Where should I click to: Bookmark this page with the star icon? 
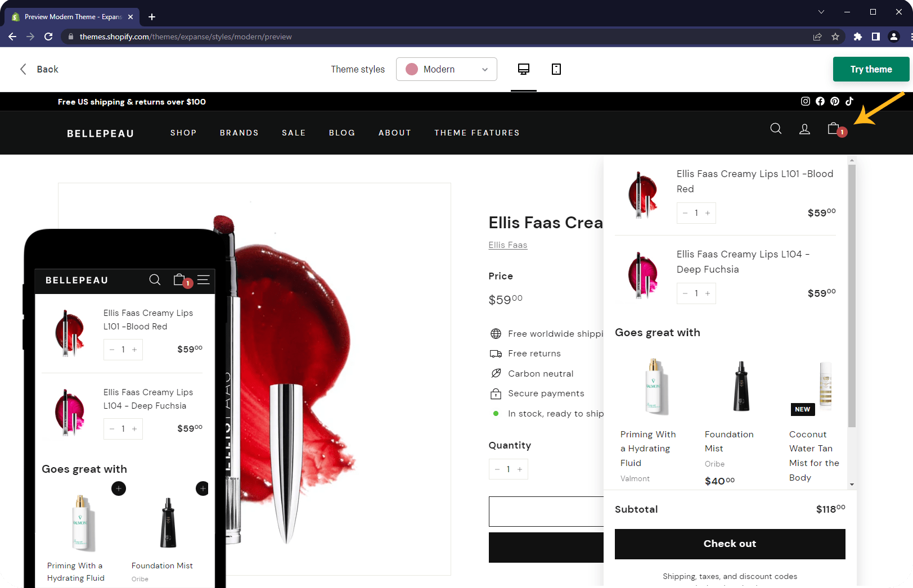click(x=835, y=37)
